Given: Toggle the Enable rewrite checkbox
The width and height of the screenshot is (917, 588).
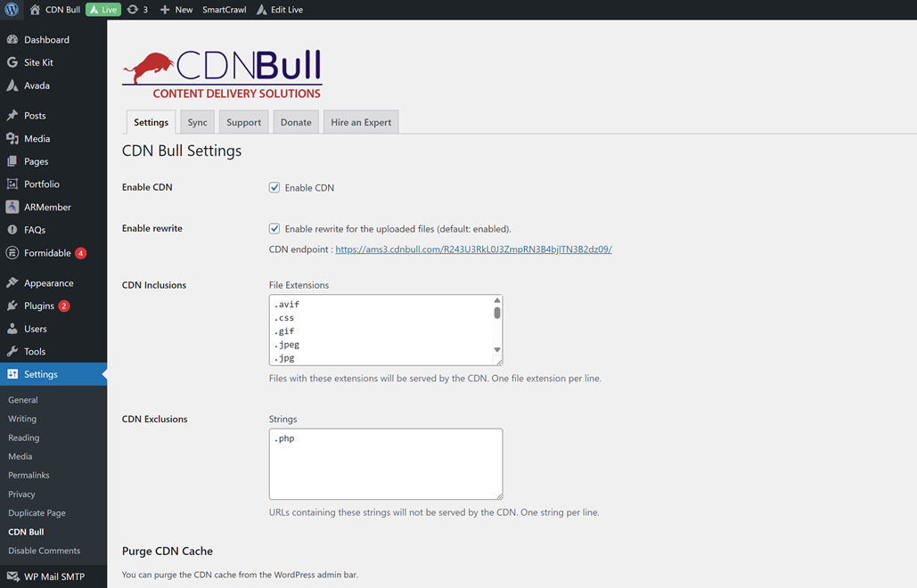Looking at the screenshot, I should click(x=274, y=229).
